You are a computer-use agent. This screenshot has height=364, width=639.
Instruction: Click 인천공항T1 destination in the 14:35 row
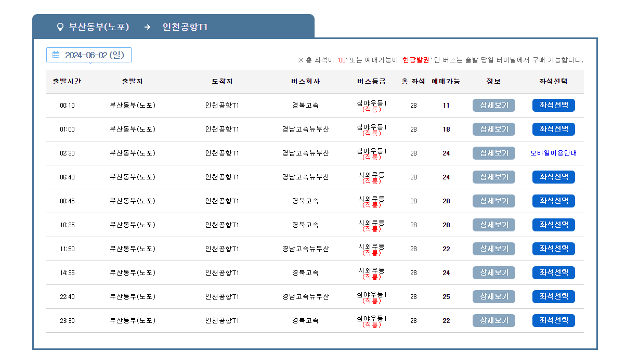222,273
